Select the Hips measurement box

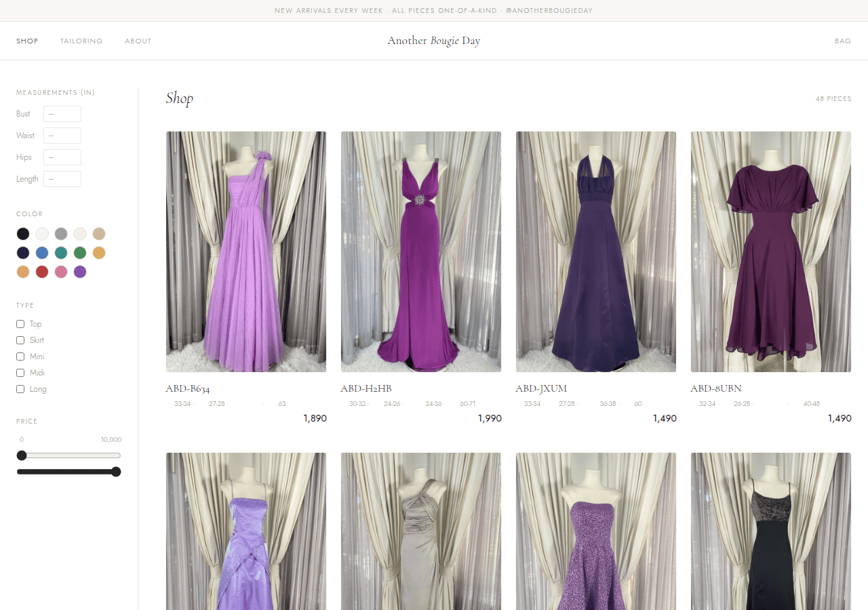click(x=62, y=157)
